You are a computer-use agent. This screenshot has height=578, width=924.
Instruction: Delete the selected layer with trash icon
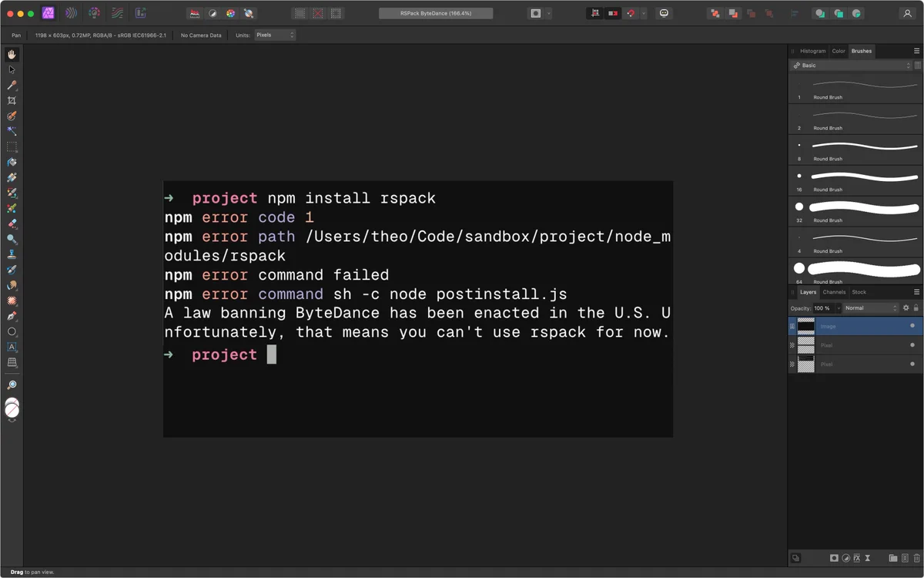tap(916, 558)
